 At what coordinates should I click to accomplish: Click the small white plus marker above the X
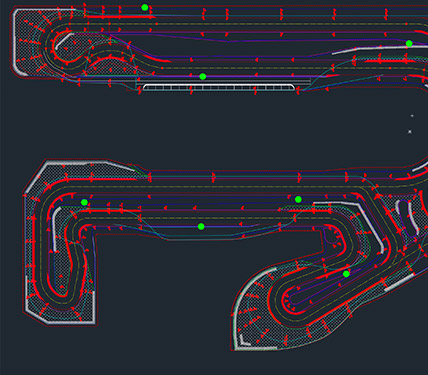[412, 116]
